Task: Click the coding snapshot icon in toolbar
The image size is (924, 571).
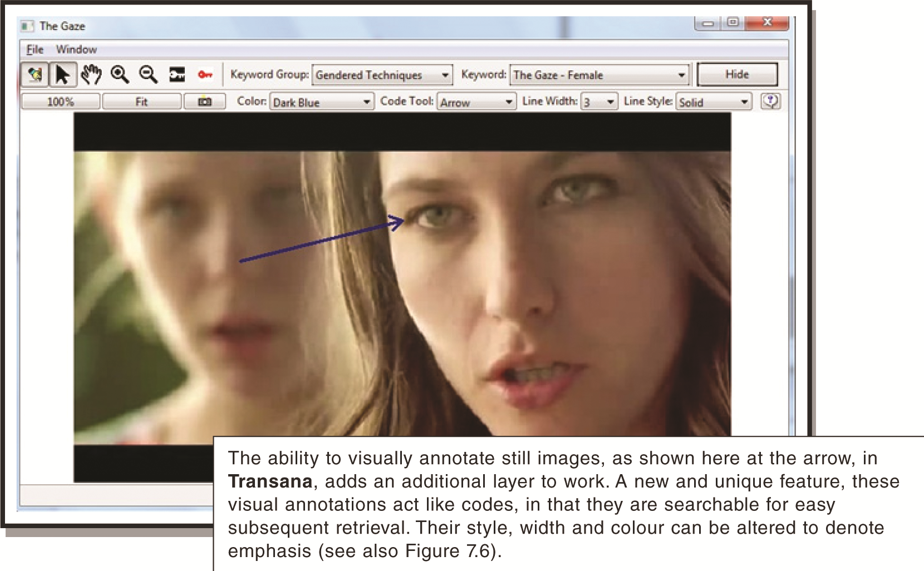Action: pyautogui.click(x=35, y=75)
